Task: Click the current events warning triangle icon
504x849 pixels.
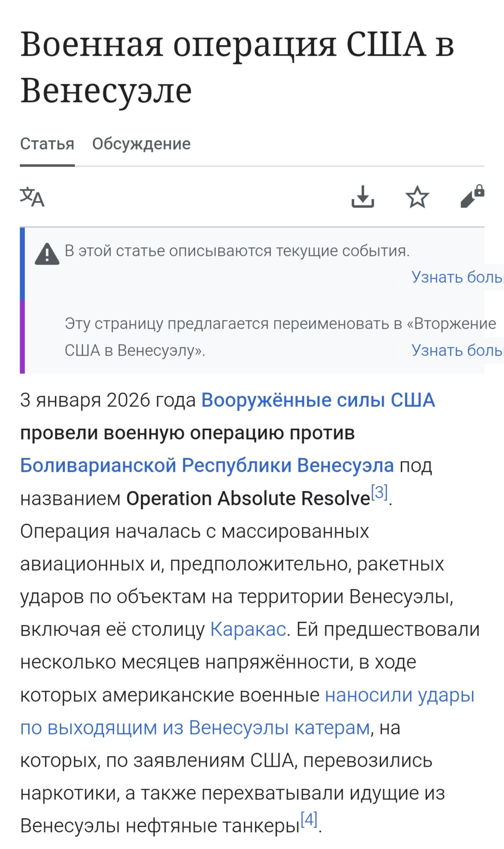Action: pos(47,254)
